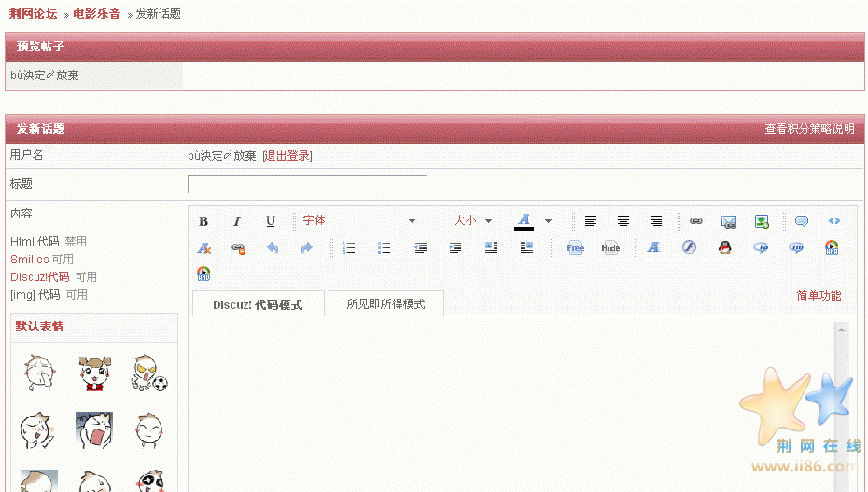Click the undo arrow icon
This screenshot has height=492, width=868.
pyautogui.click(x=273, y=248)
